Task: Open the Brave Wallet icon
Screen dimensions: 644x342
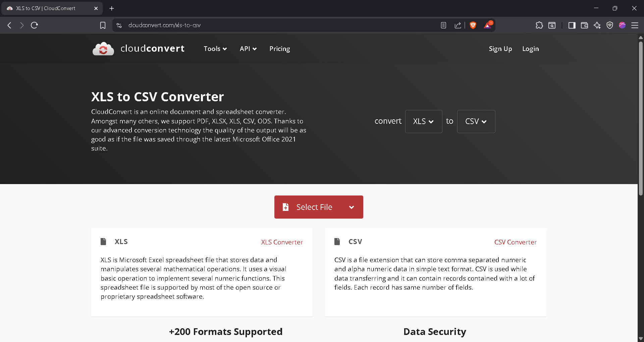Action: coord(585,25)
